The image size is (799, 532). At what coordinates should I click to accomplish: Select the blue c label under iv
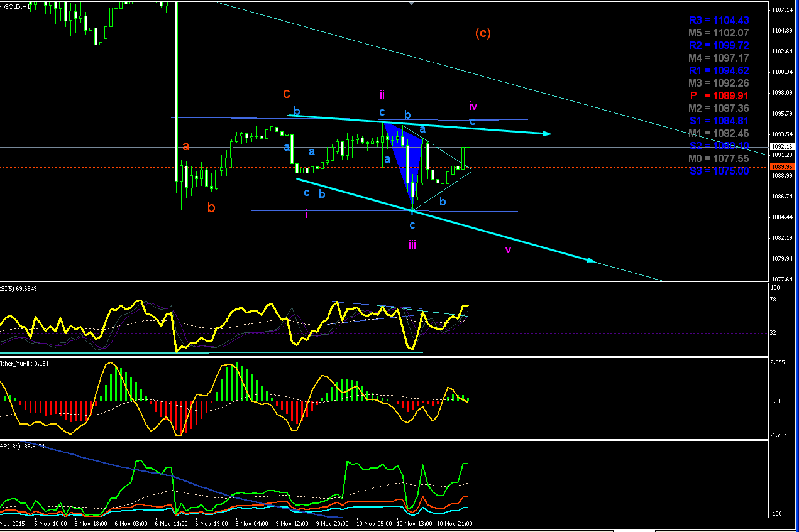(472, 122)
